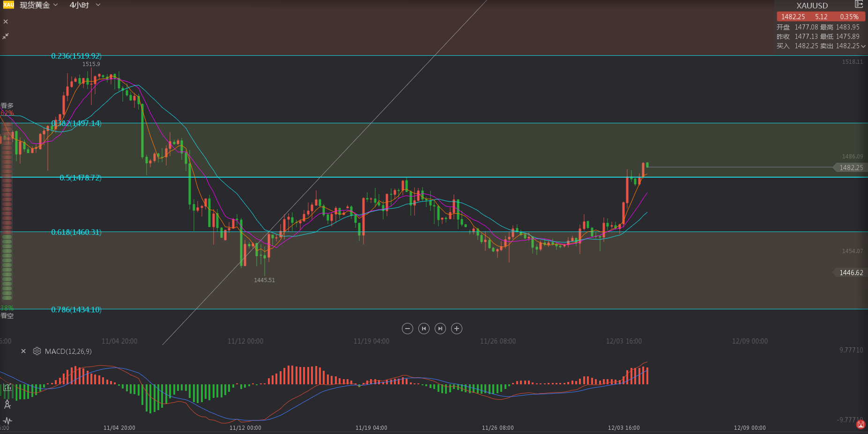Click the yellow XAU symbol badge
Image resolution: width=868 pixels, height=434 pixels.
pyautogui.click(x=8, y=5)
